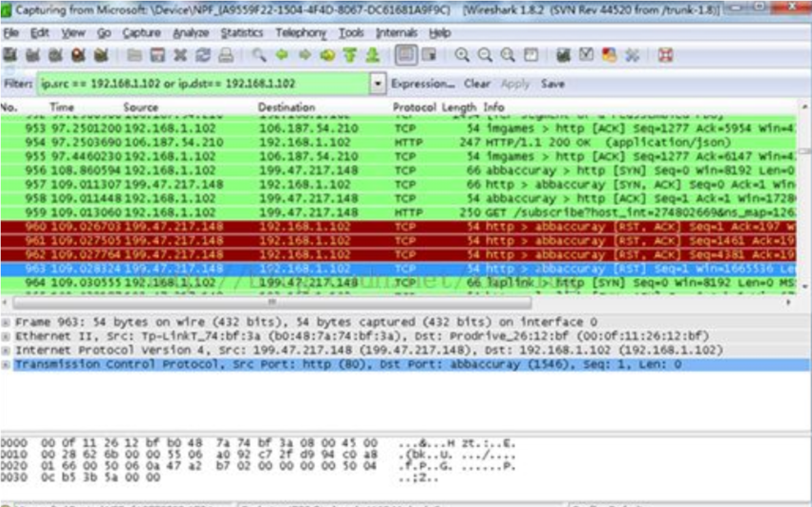Select packet 960 RST, ACK row

[x=399, y=227]
